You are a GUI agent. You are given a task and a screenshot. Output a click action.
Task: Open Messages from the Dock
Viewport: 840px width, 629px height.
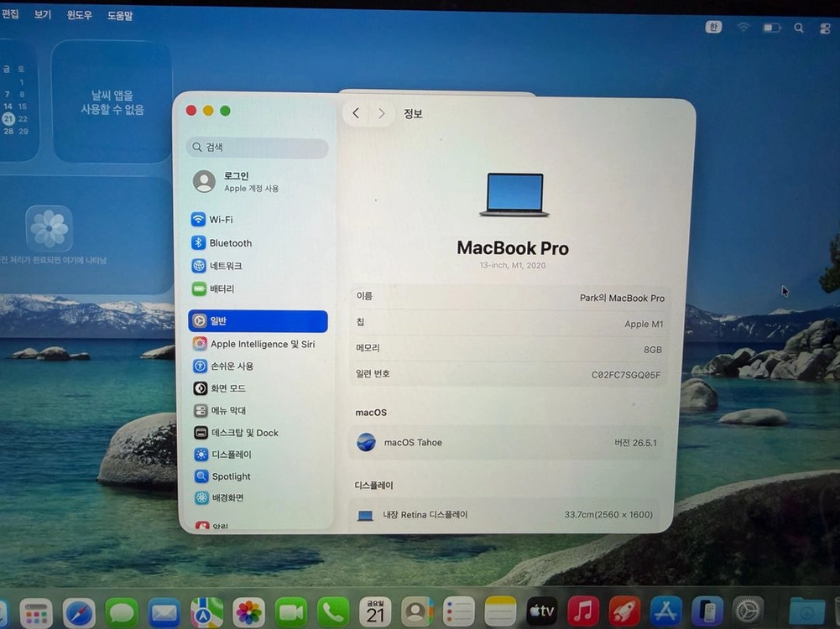(121, 613)
